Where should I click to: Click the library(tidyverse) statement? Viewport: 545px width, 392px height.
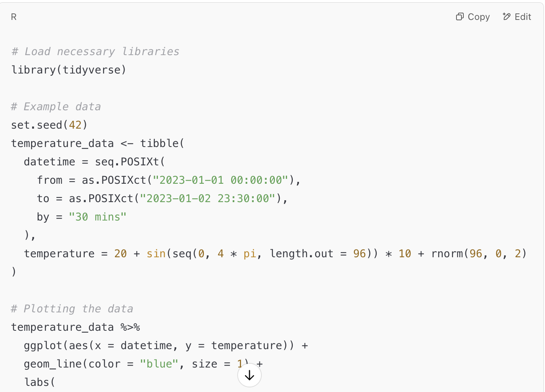(68, 70)
